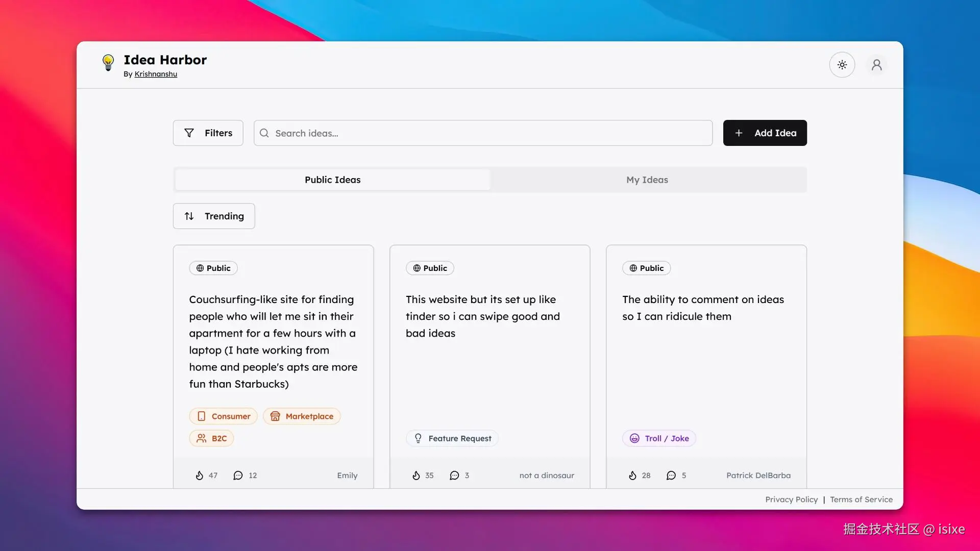Open the Privacy Policy link
The image size is (980, 551).
pos(791,499)
